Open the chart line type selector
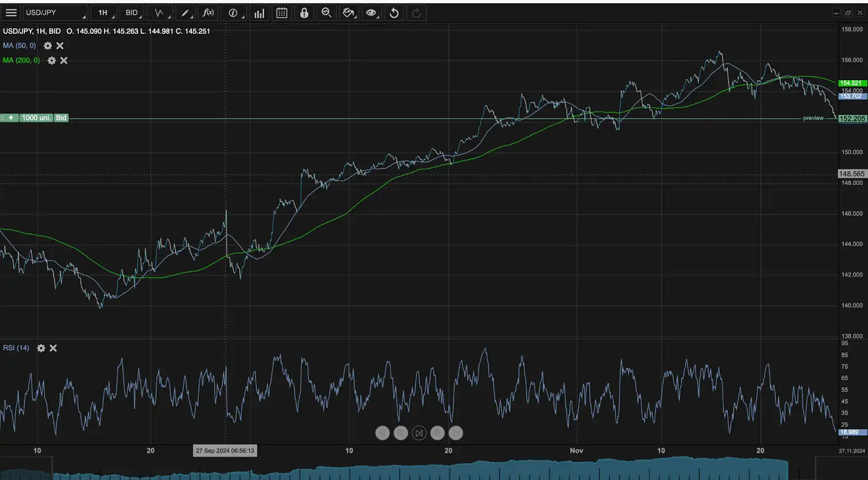The width and height of the screenshot is (868, 480). [x=160, y=13]
